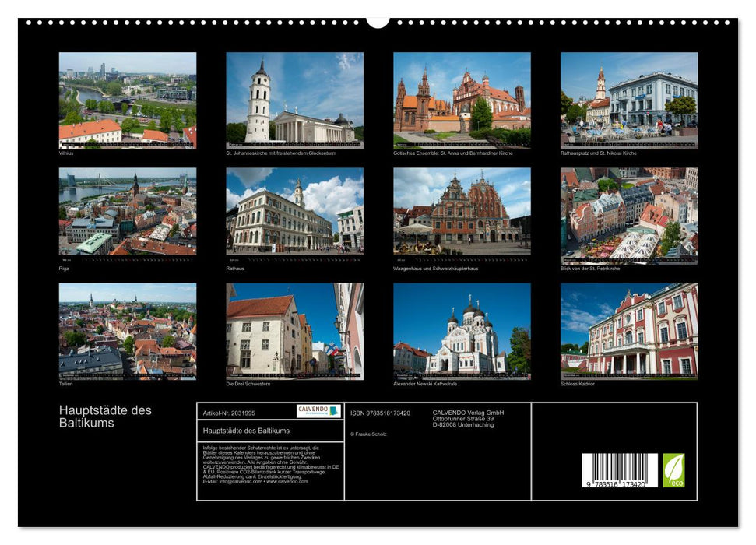Viewport: 756px width, 545px height.
Task: Select the Artikel-Nr. 2031995 text field
Action: (230, 413)
